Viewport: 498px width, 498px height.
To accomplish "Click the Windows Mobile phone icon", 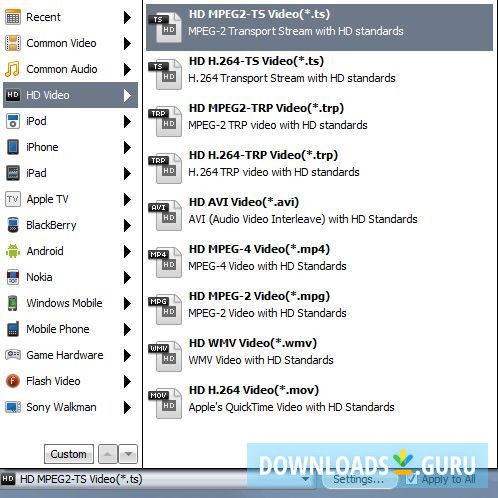I will pyautogui.click(x=13, y=303).
